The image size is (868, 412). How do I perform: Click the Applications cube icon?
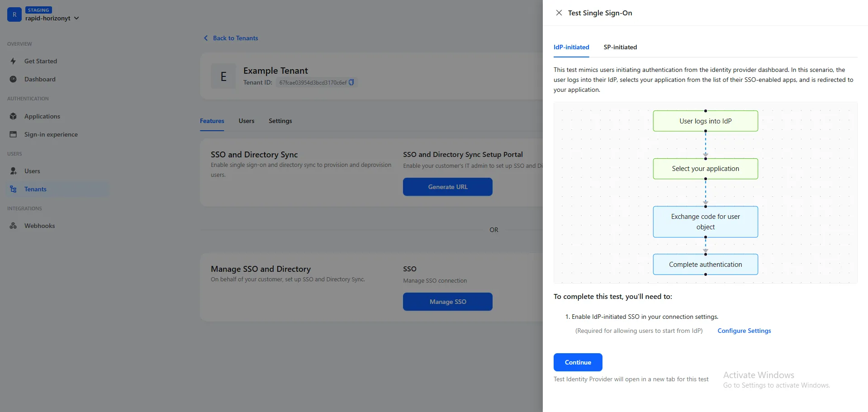tap(13, 116)
